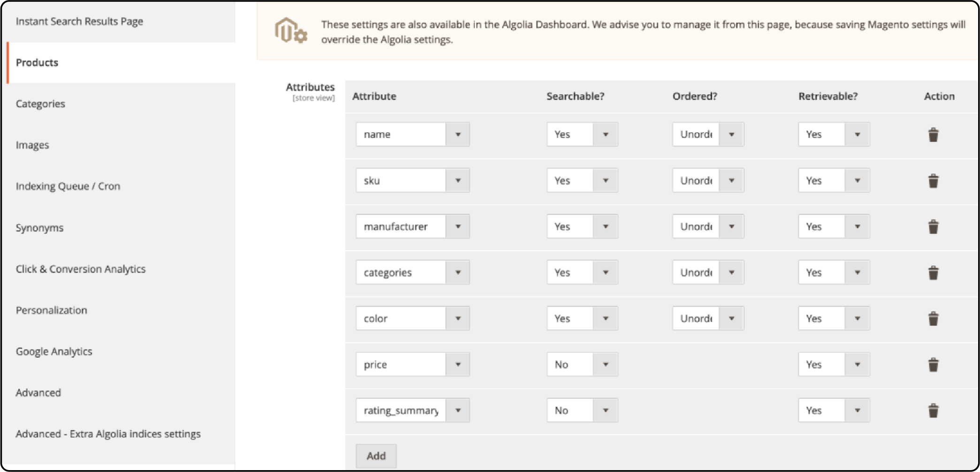
Task: Open Instant Search Results Page section
Action: pyautogui.click(x=121, y=22)
